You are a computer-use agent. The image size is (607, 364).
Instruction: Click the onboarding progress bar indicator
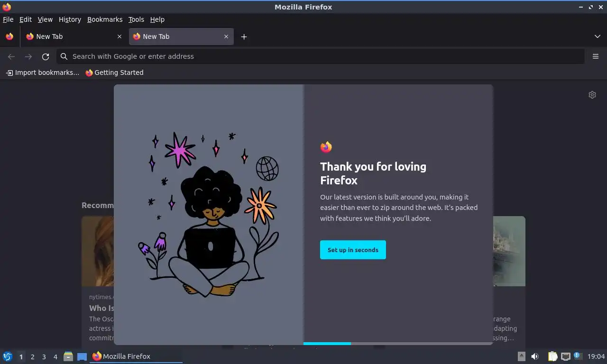pos(398,344)
